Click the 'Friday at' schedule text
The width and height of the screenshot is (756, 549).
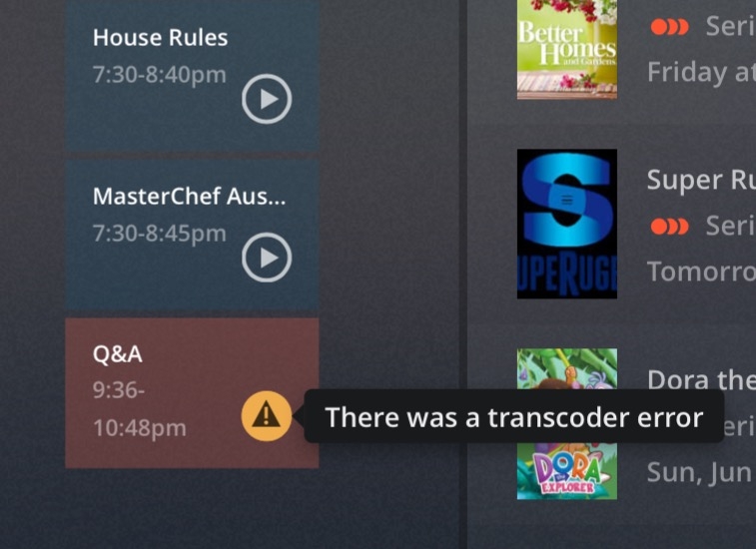[x=701, y=72]
